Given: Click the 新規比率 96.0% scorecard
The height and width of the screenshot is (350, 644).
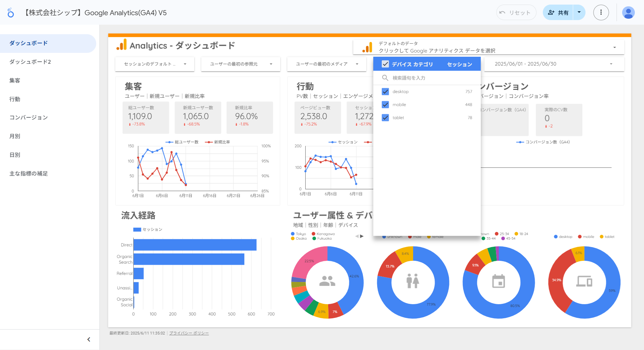Looking at the screenshot, I should 250,117.
